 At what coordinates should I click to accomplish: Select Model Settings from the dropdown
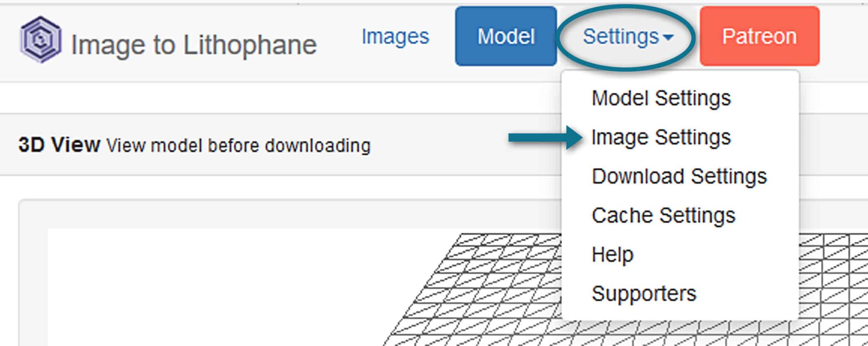[x=661, y=98]
